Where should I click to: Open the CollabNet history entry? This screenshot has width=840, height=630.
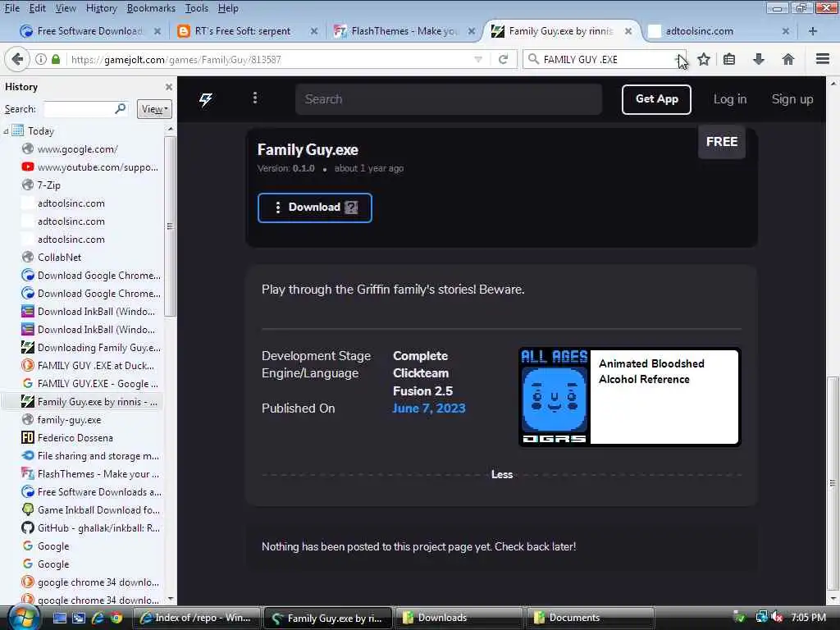click(x=59, y=257)
